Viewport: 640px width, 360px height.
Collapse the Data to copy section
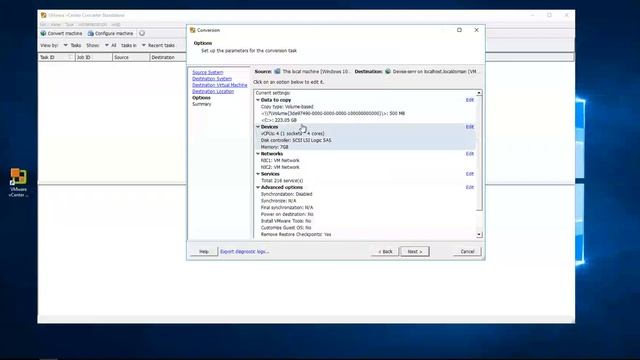click(x=258, y=100)
